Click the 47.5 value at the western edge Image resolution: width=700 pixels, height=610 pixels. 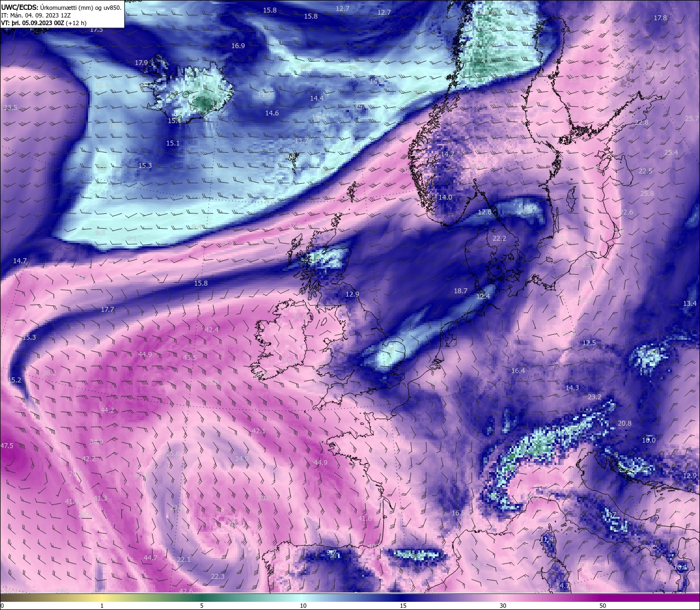(7, 446)
